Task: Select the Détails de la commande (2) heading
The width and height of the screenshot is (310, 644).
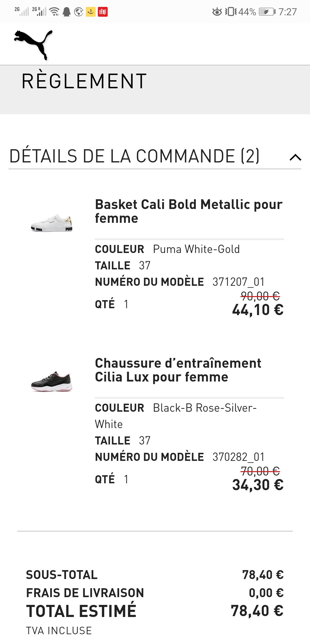Action: pos(134,156)
